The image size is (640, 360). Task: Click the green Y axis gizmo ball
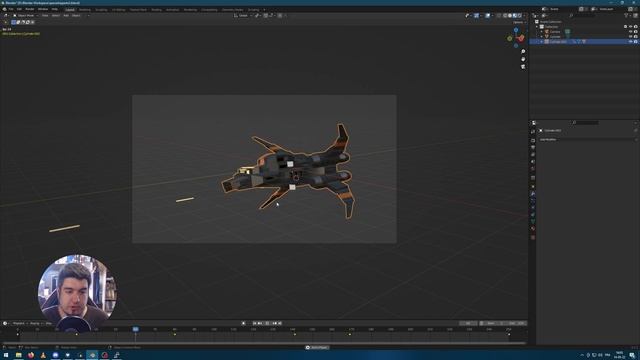[510, 39]
